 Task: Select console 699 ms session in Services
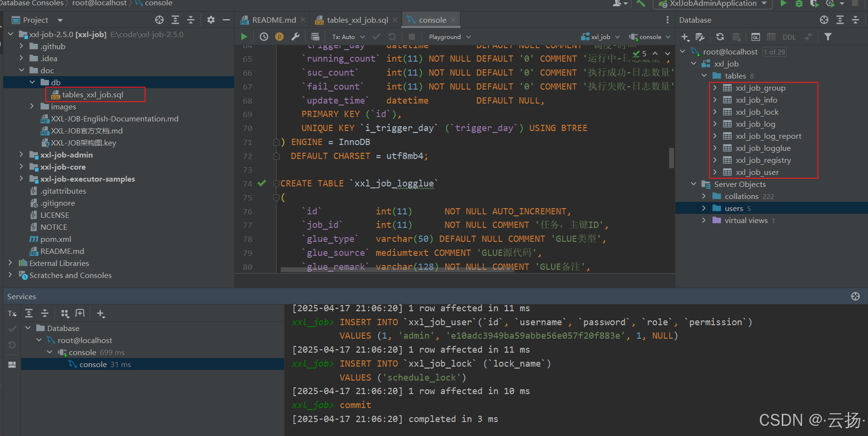click(x=96, y=352)
